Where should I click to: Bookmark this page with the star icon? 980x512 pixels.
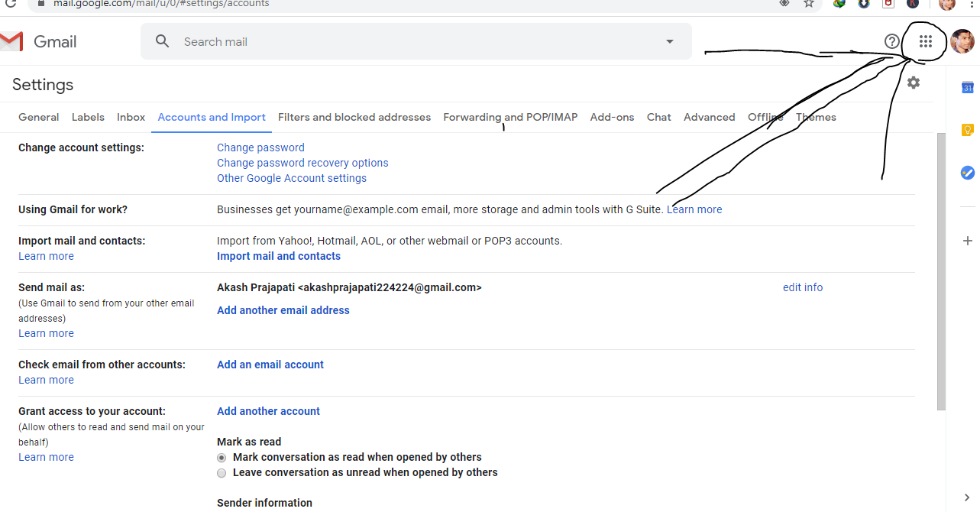pyautogui.click(x=809, y=3)
